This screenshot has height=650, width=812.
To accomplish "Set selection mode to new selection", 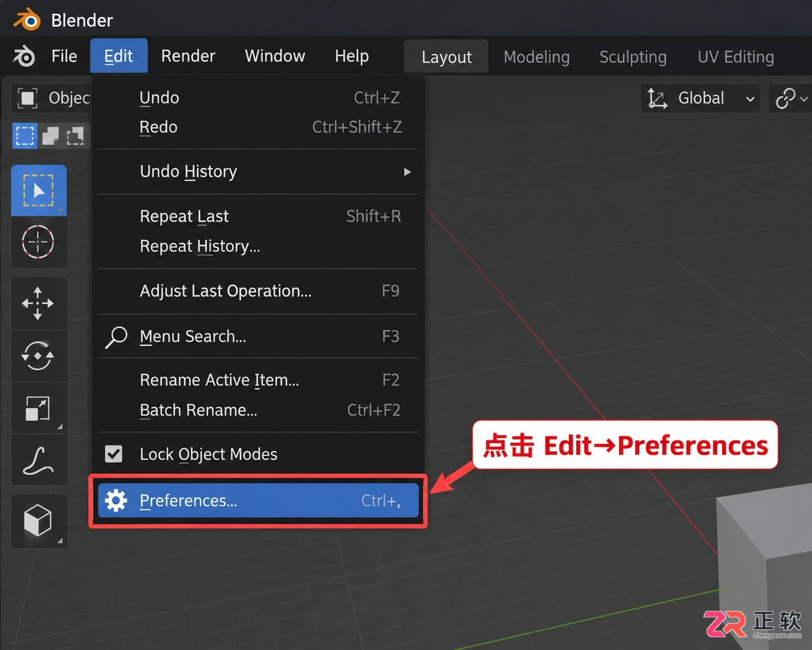I will 25,136.
